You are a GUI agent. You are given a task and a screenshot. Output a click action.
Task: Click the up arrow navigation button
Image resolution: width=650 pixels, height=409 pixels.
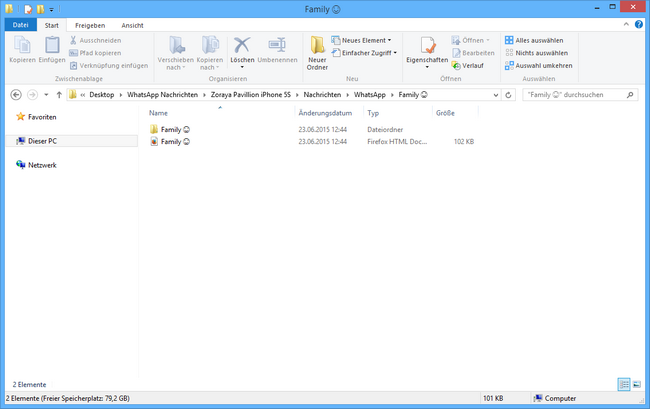tap(59, 95)
